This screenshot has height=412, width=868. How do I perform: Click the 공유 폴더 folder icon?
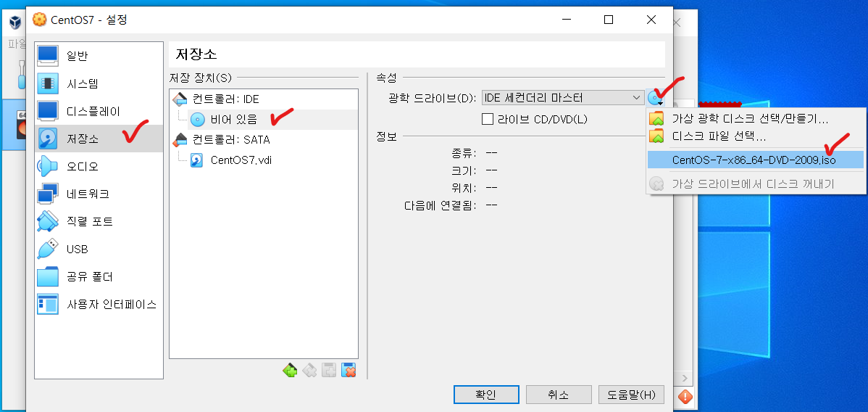tap(48, 276)
